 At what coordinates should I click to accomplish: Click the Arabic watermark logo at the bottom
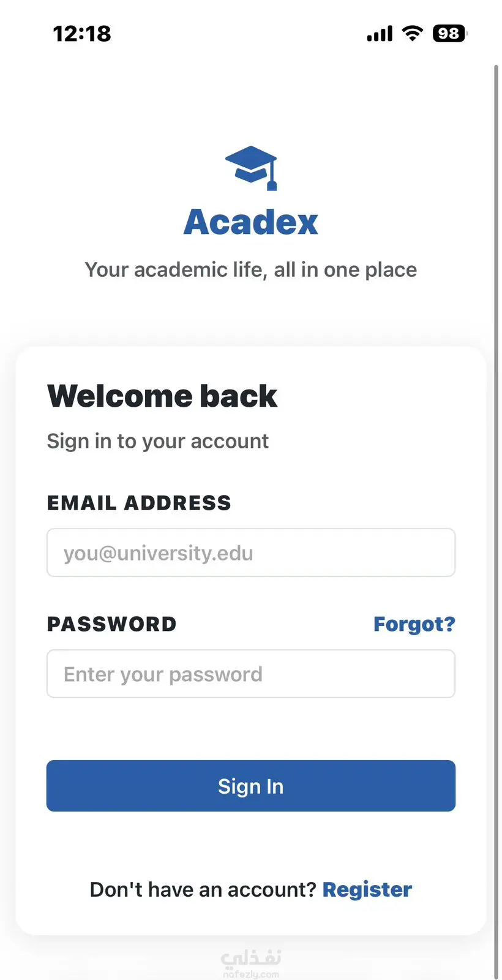click(x=251, y=957)
